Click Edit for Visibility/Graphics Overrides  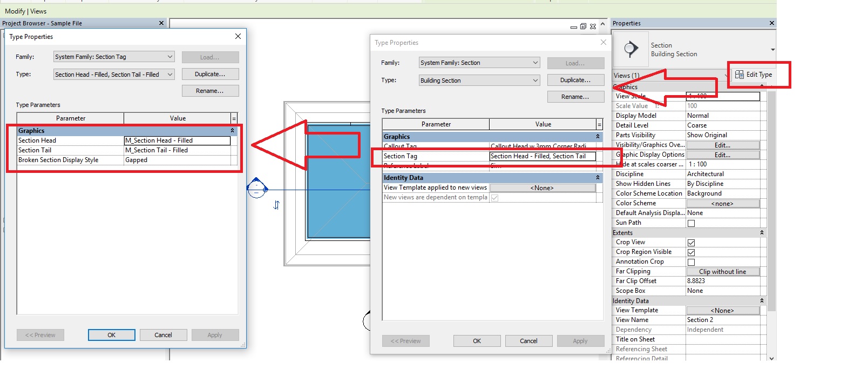pos(722,145)
